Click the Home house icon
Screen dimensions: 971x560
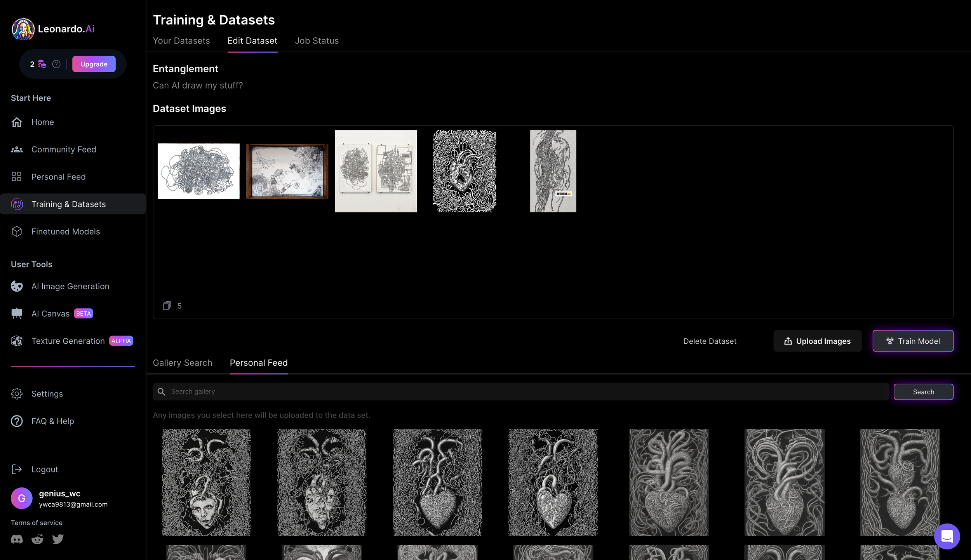17,122
